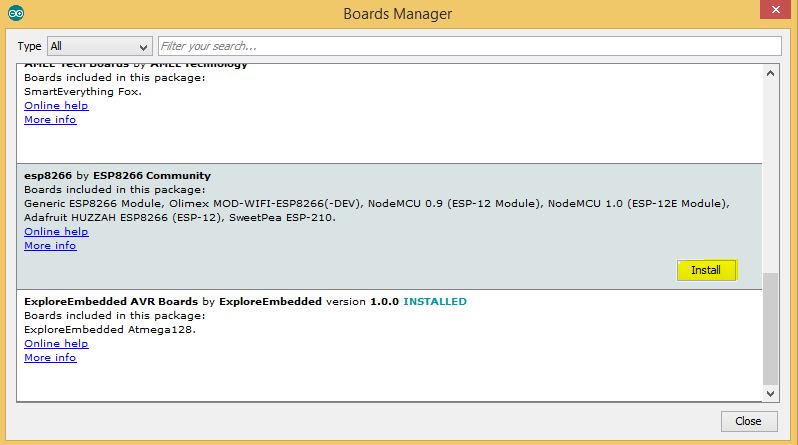Open Online help for esp8266 package
The height and width of the screenshot is (445, 798).
(56, 232)
